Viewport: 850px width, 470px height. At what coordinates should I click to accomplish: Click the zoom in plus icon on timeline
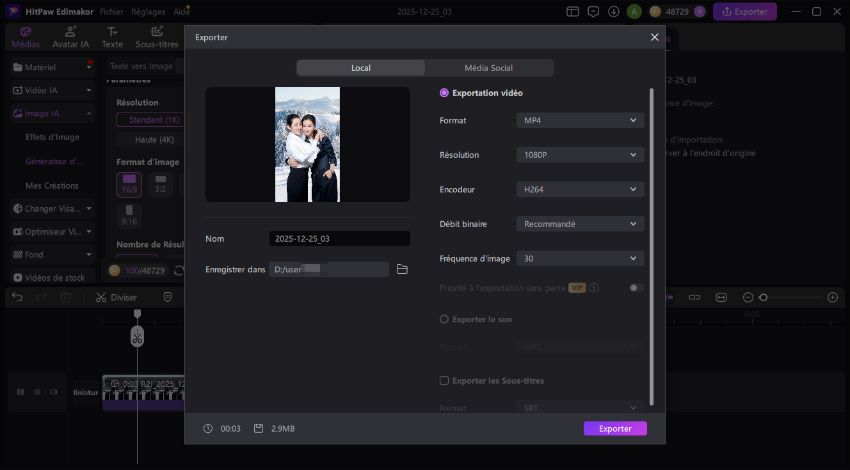tap(833, 297)
